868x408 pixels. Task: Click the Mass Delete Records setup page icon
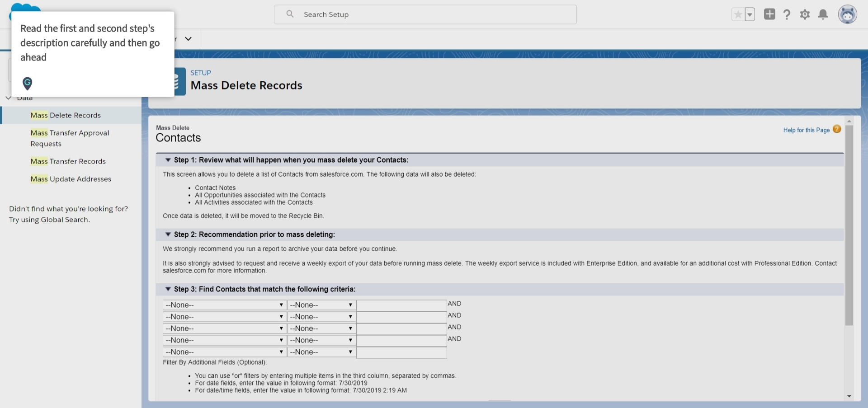[176, 82]
